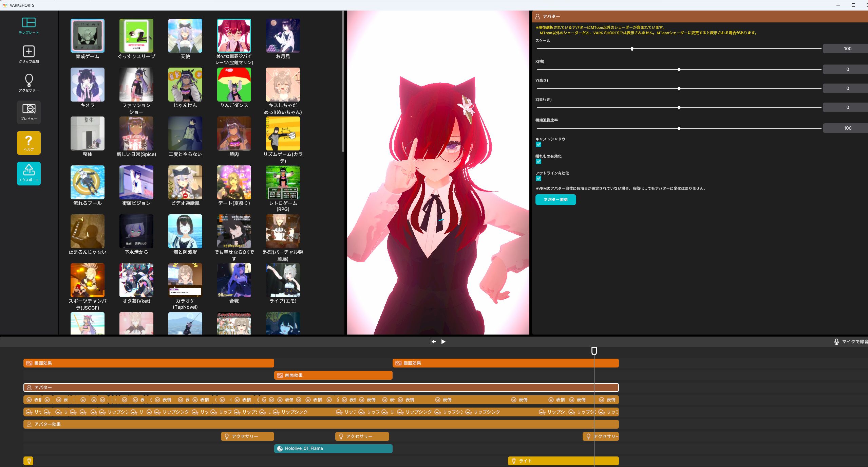
Task: Uncheck the キャストシャドウ checkbox
Action: (x=538, y=144)
